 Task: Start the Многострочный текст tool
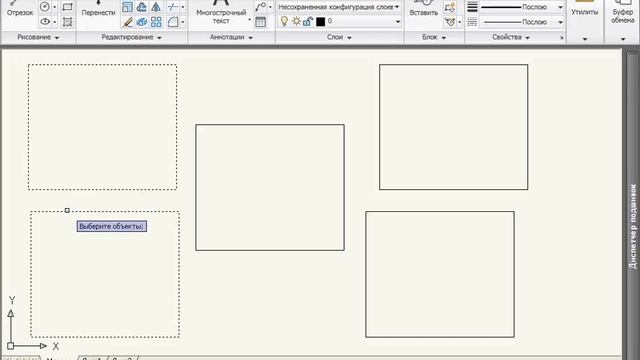(221, 11)
